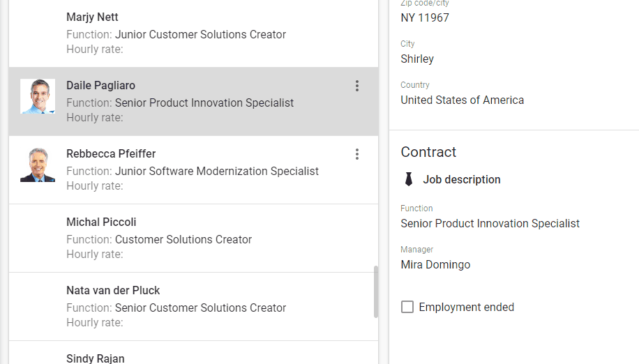Click the City value Shirley
The width and height of the screenshot is (639, 364).
[417, 59]
